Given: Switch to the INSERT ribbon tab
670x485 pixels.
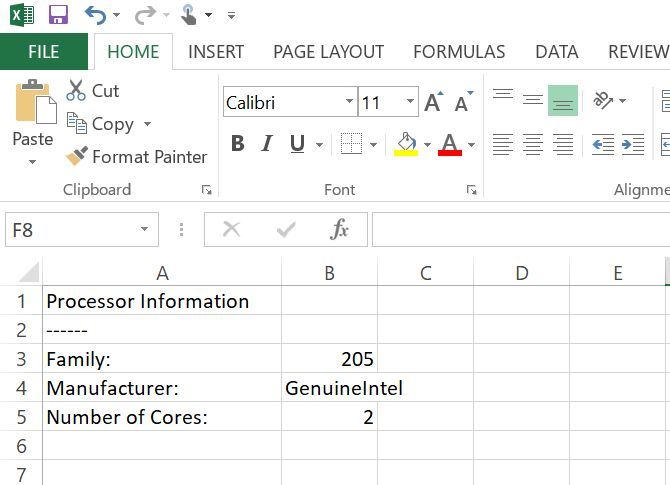Looking at the screenshot, I should point(216,52).
